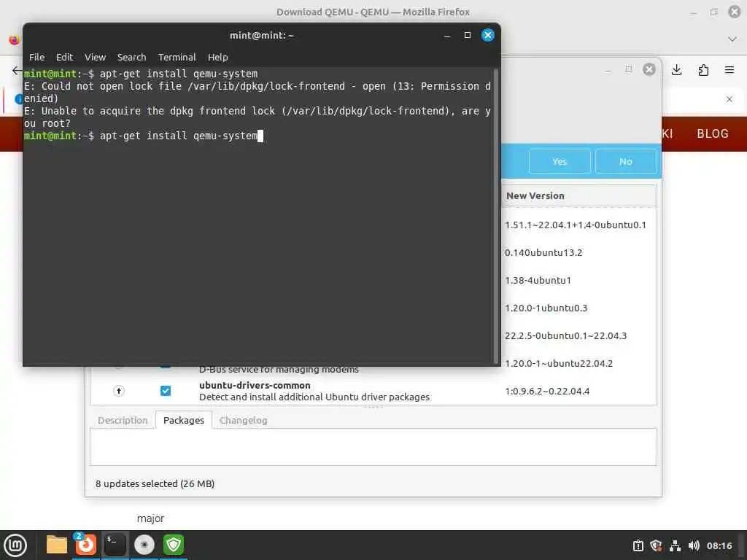Viewport: 747px width, 560px height.
Task: Uncheck the ubuntu-drivers-common update
Action: tap(166, 391)
